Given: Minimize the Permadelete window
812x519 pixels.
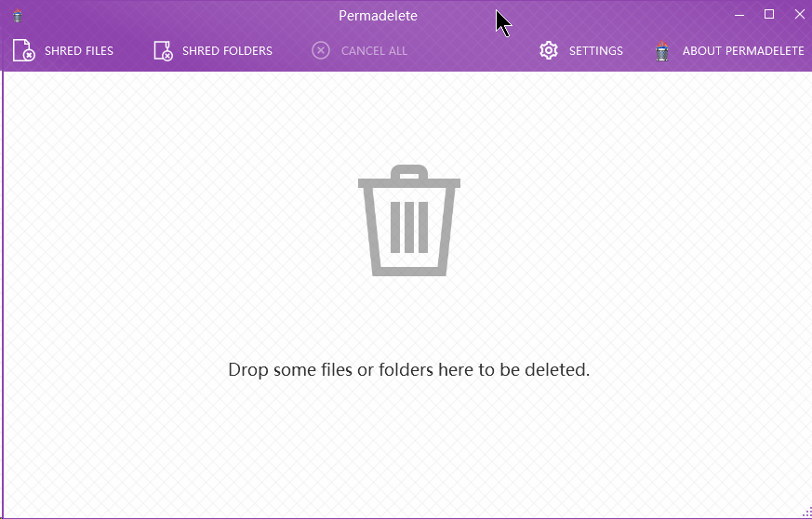Looking at the screenshot, I should (739, 15).
